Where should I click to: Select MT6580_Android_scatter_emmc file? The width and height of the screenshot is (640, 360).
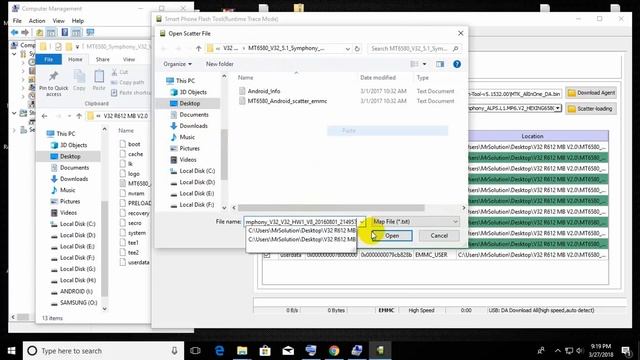point(287,101)
